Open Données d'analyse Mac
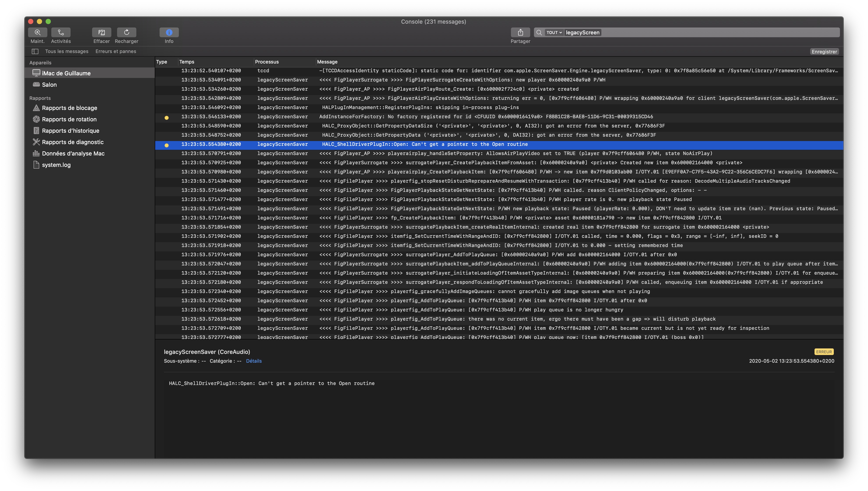Screen dimensions: 868x491 (x=90, y=154)
